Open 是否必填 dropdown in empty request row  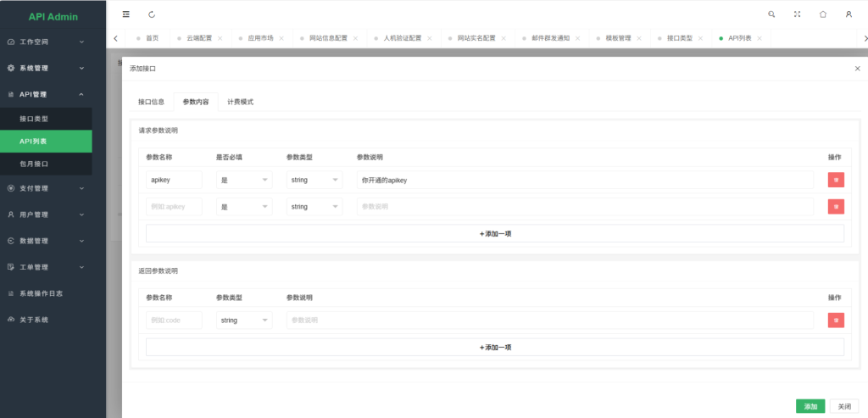pyautogui.click(x=244, y=207)
